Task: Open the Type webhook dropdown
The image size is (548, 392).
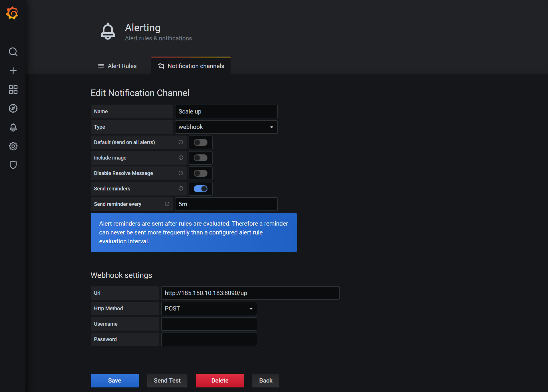Action: [x=226, y=127]
